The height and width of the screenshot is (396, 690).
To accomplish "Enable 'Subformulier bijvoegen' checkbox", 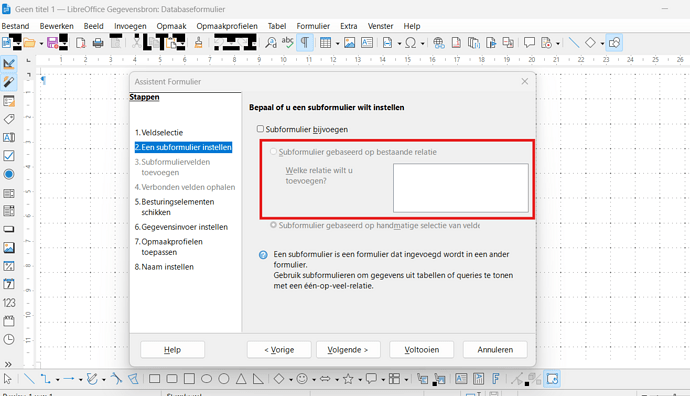I will click(261, 129).
